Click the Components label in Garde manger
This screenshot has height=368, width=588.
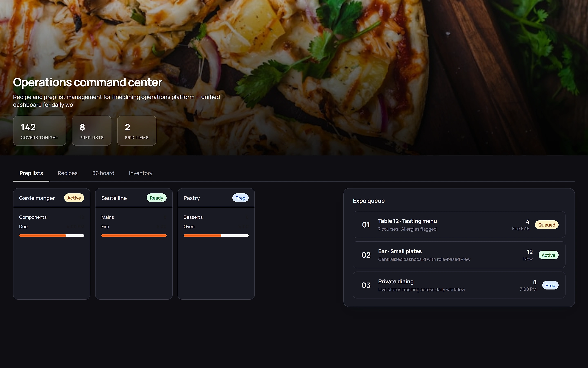click(33, 217)
